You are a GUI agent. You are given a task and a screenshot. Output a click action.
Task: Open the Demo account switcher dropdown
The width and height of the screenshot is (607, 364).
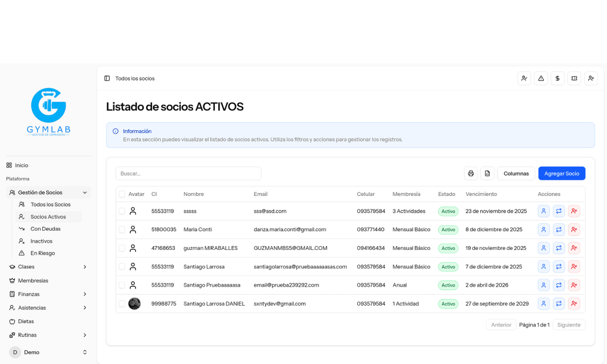pyautogui.click(x=48, y=352)
